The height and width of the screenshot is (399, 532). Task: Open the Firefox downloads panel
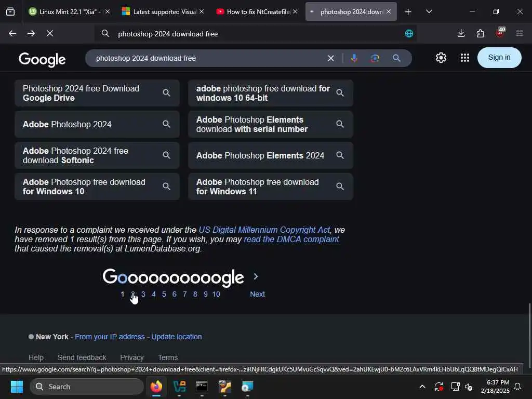pos(461,33)
